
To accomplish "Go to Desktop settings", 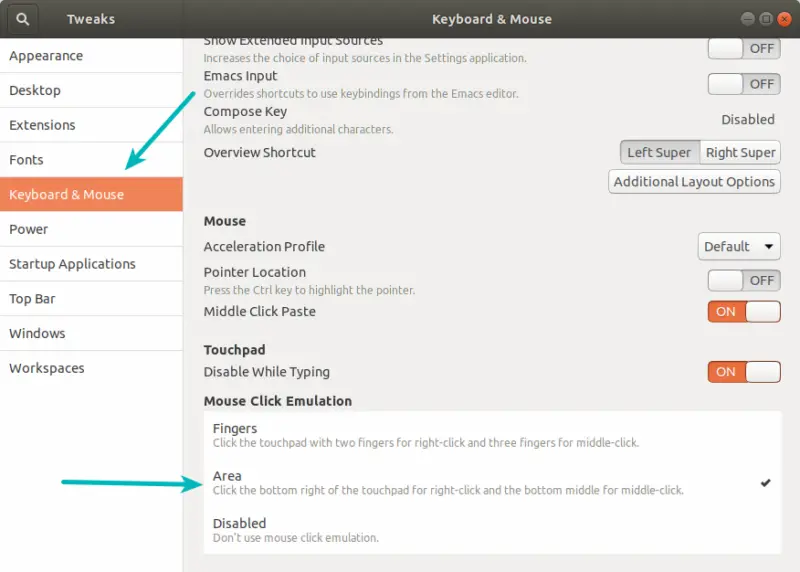I will (91, 90).
